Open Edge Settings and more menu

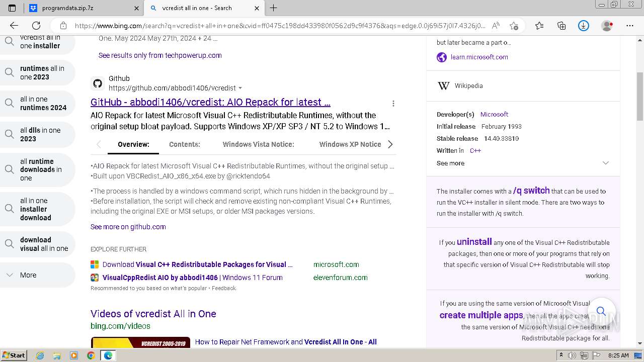(630, 26)
